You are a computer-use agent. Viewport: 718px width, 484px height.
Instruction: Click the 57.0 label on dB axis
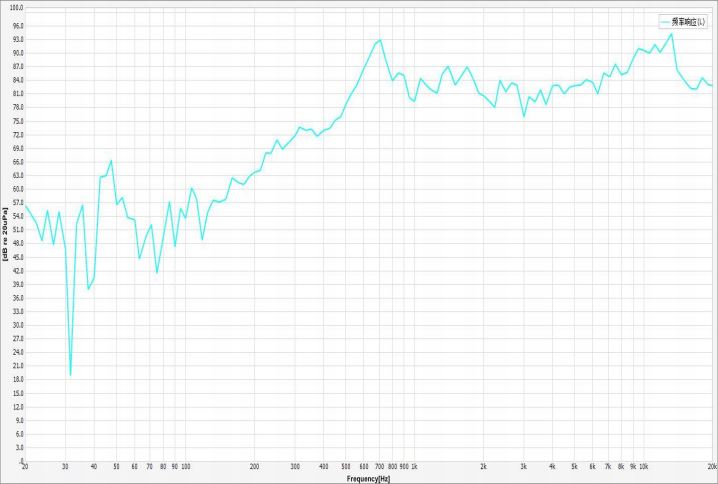[x=18, y=203]
